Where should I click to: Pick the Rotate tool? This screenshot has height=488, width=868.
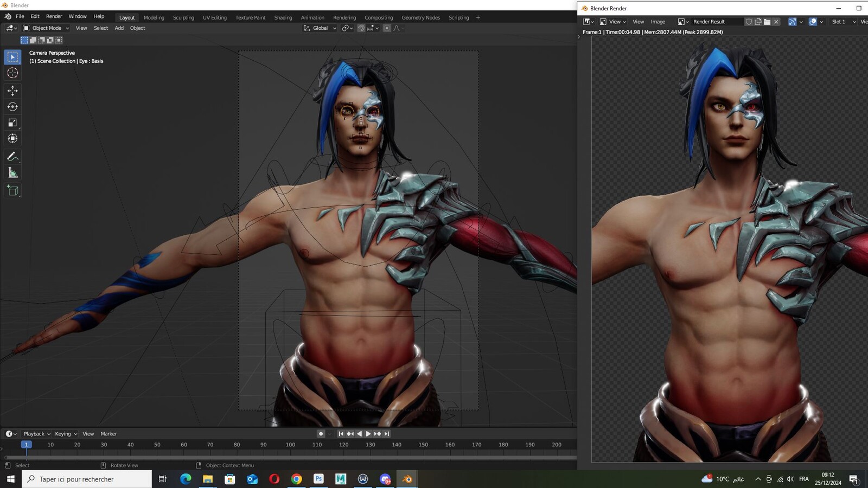(12, 107)
